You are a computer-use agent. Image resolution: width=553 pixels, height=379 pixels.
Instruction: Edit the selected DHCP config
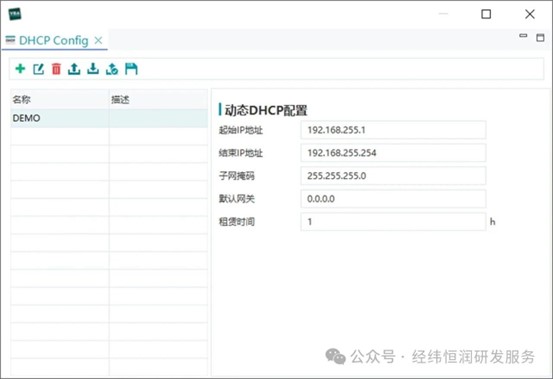(38, 69)
